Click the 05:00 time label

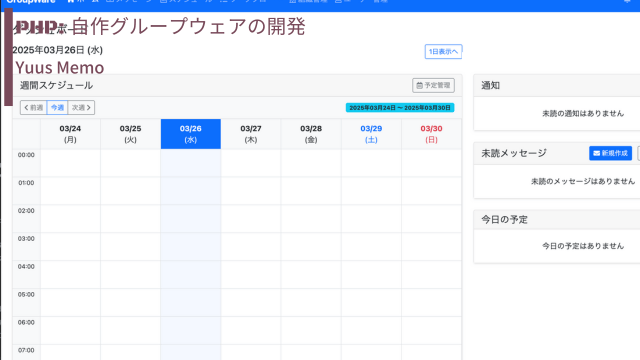tap(26, 294)
